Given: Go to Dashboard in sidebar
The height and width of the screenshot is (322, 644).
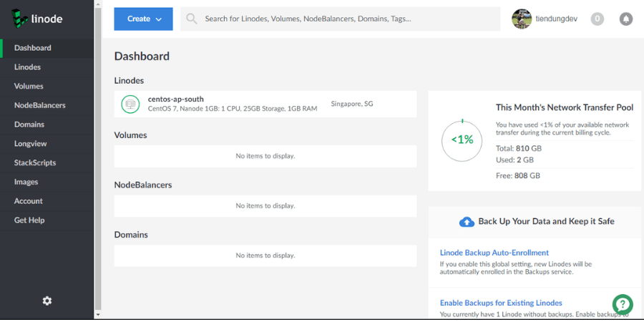Looking at the screenshot, I should 47,48.
